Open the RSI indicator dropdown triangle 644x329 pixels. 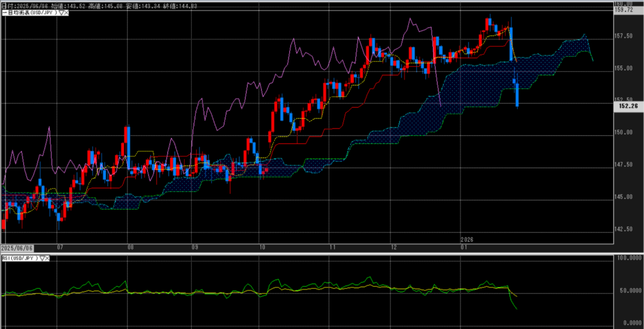(x=42, y=258)
